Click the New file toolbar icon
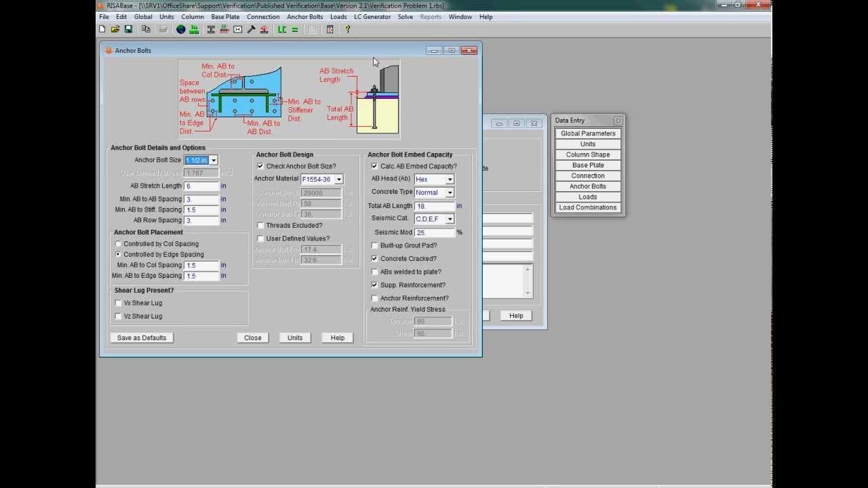Screen dimensions: 868x488 (102, 29)
